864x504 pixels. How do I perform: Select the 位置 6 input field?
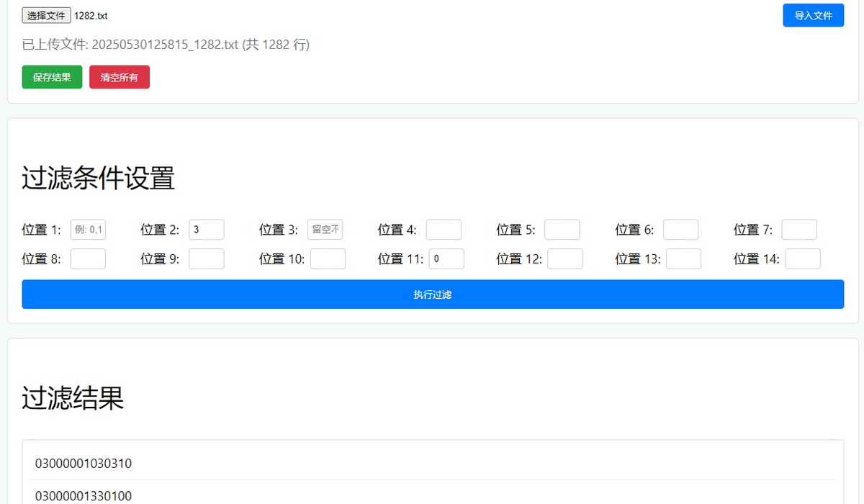(x=680, y=230)
